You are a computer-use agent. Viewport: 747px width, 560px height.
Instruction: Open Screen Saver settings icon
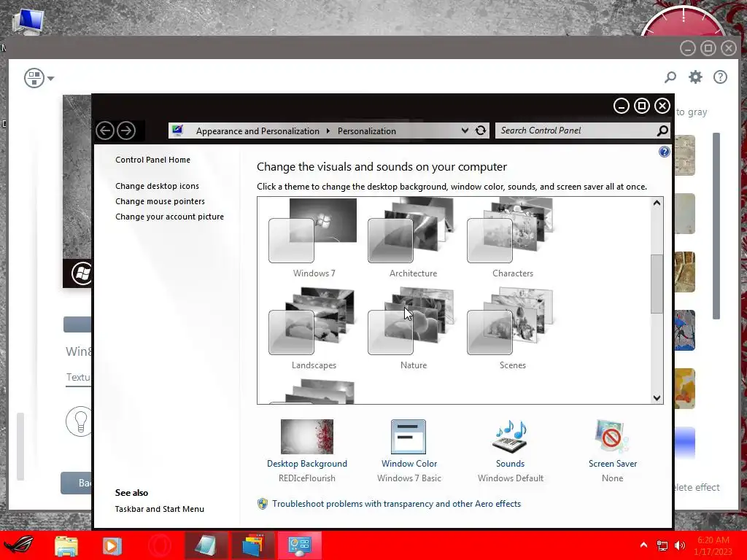612,437
